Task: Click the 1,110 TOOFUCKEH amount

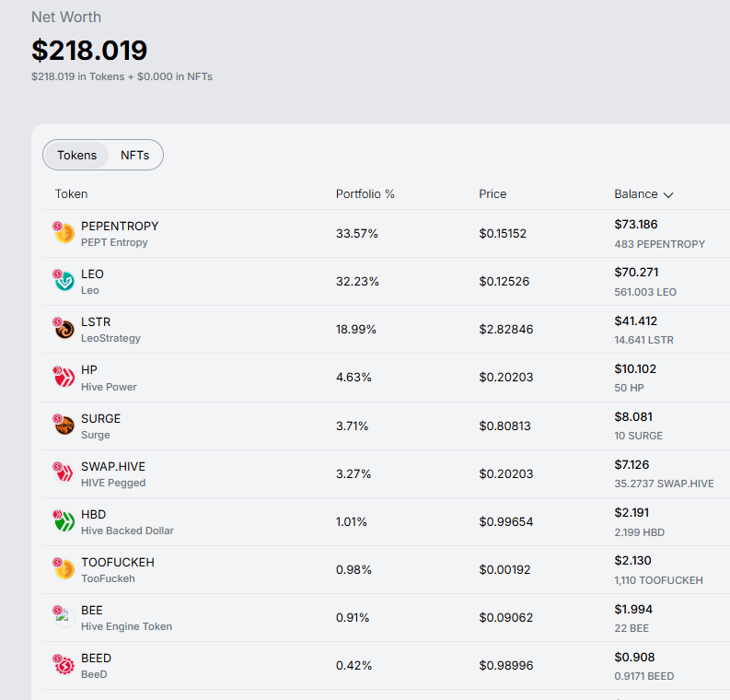Action: click(x=658, y=580)
